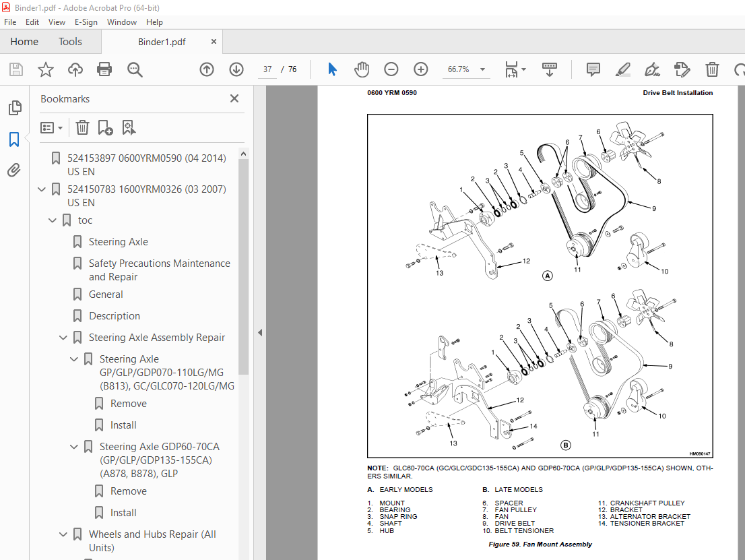The width and height of the screenshot is (745, 560).
Task: Go to the Description bookmark
Action: click(114, 315)
